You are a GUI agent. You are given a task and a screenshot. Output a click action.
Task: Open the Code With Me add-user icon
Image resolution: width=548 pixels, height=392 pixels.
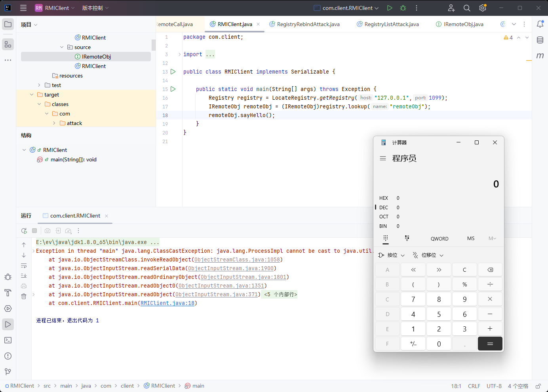(451, 8)
